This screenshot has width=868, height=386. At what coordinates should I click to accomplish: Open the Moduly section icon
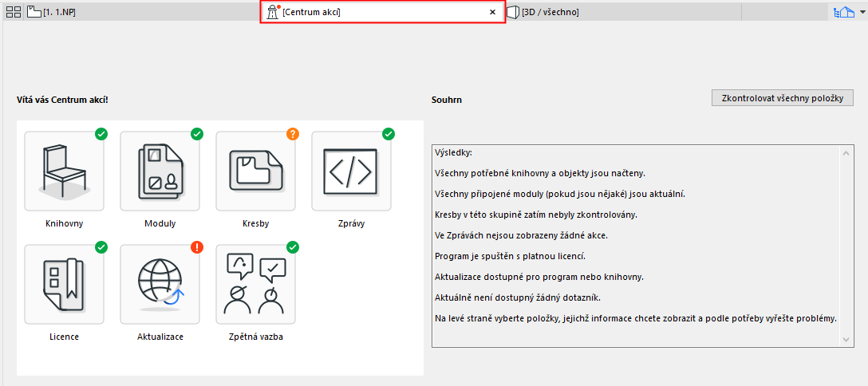(x=160, y=171)
